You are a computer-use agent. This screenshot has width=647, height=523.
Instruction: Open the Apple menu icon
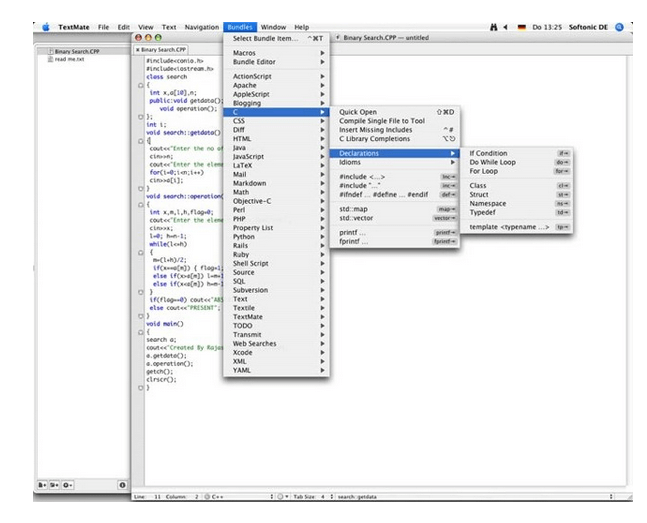click(x=46, y=27)
